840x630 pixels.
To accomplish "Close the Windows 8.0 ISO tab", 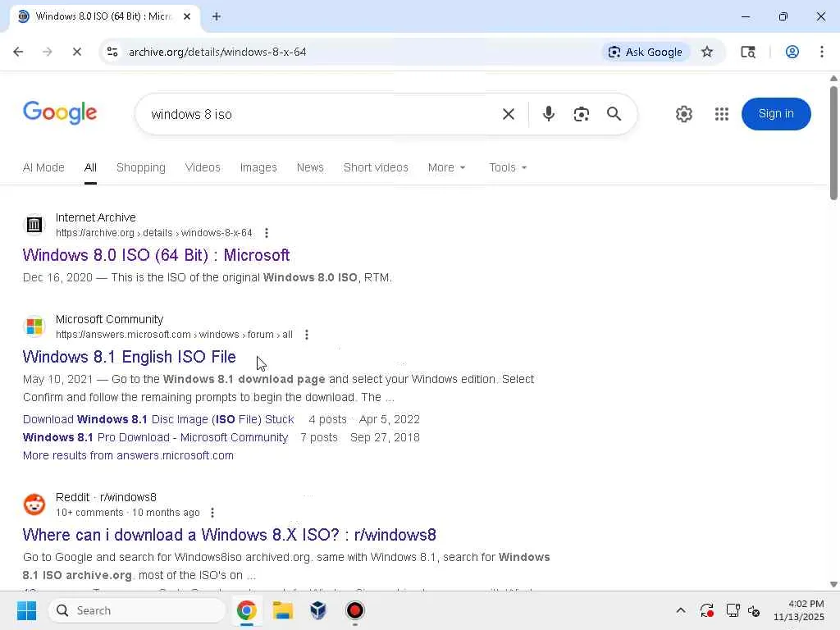I will point(187,16).
